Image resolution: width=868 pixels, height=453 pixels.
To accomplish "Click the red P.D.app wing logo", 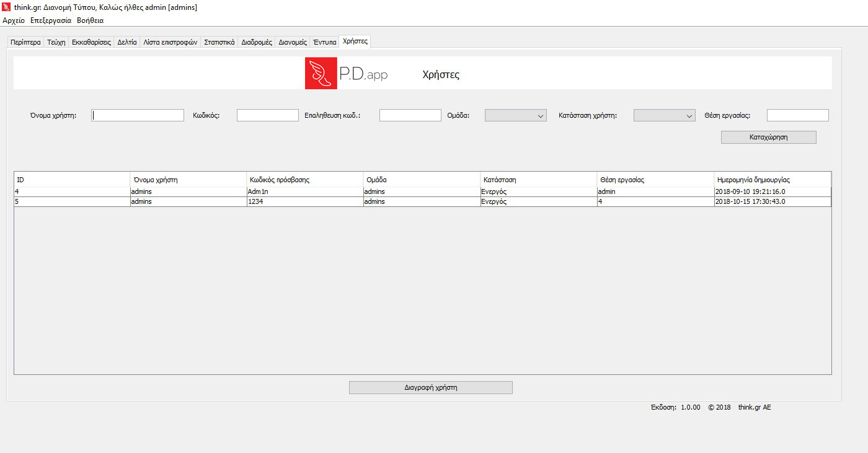I will [321, 73].
